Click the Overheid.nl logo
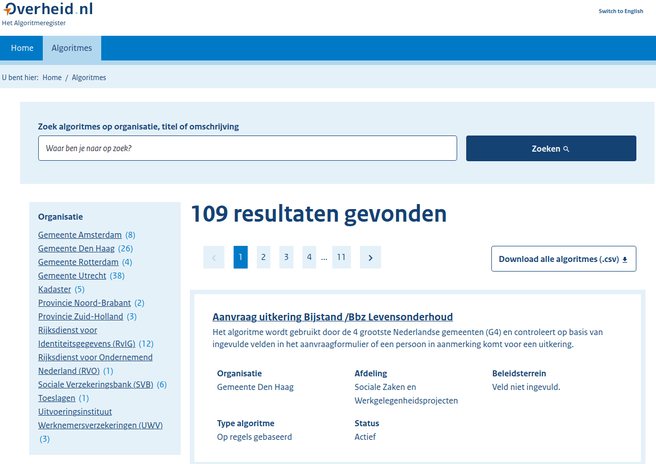The image size is (656, 464). (47, 9)
